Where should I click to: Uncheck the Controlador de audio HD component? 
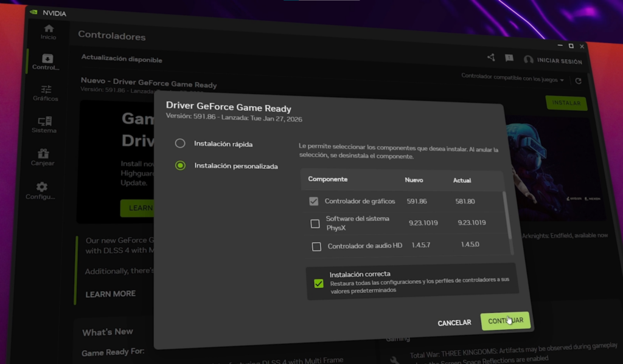coord(316,246)
